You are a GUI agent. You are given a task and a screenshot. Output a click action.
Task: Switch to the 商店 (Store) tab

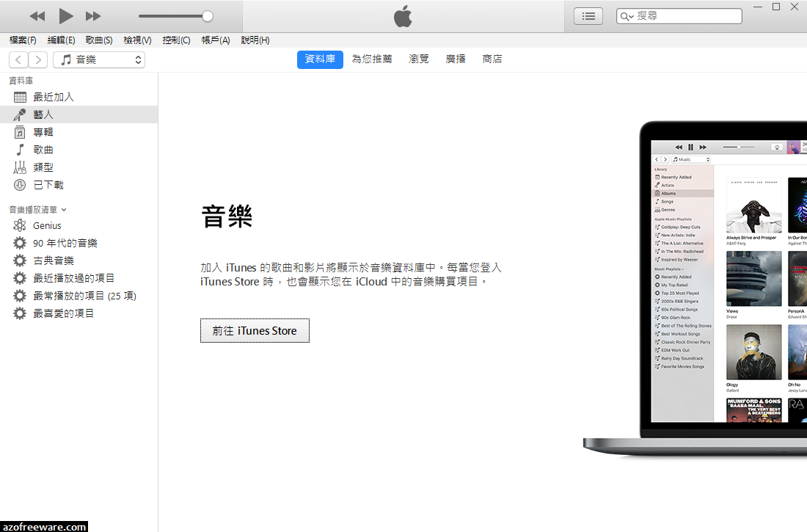pos(492,59)
